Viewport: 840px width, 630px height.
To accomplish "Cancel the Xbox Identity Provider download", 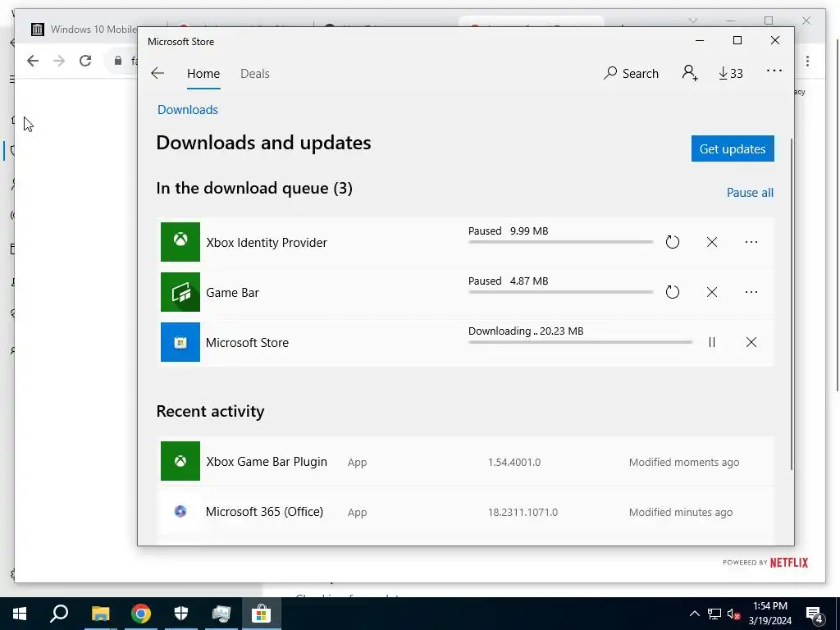I will 712,242.
